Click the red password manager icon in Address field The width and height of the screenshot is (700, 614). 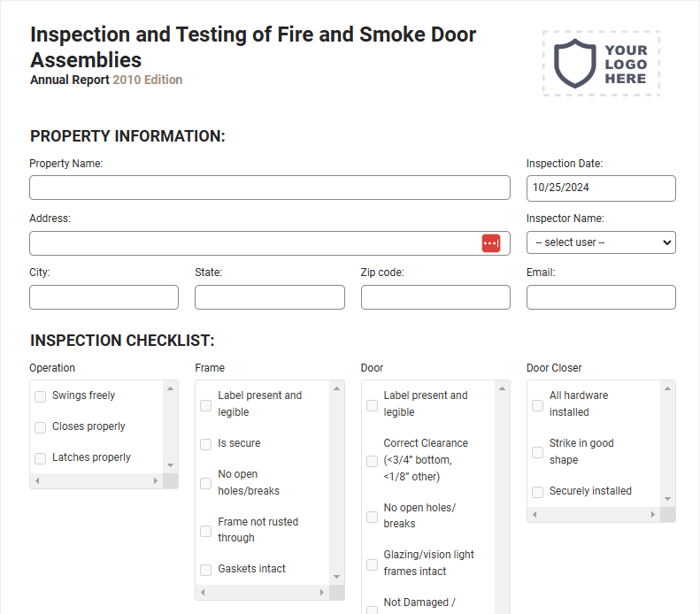point(490,243)
